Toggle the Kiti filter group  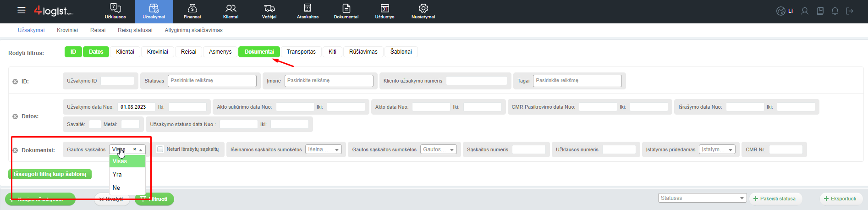pos(333,52)
